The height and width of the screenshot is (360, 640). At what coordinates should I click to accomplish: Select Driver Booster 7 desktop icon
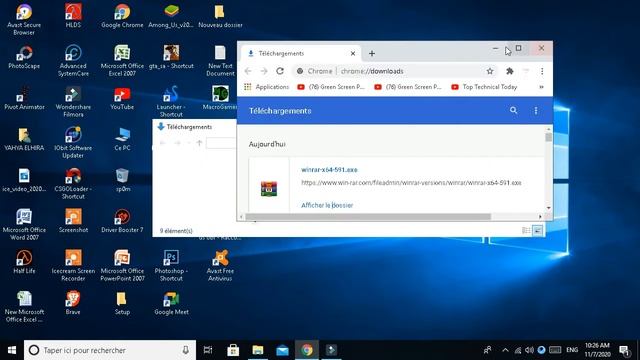click(122, 221)
